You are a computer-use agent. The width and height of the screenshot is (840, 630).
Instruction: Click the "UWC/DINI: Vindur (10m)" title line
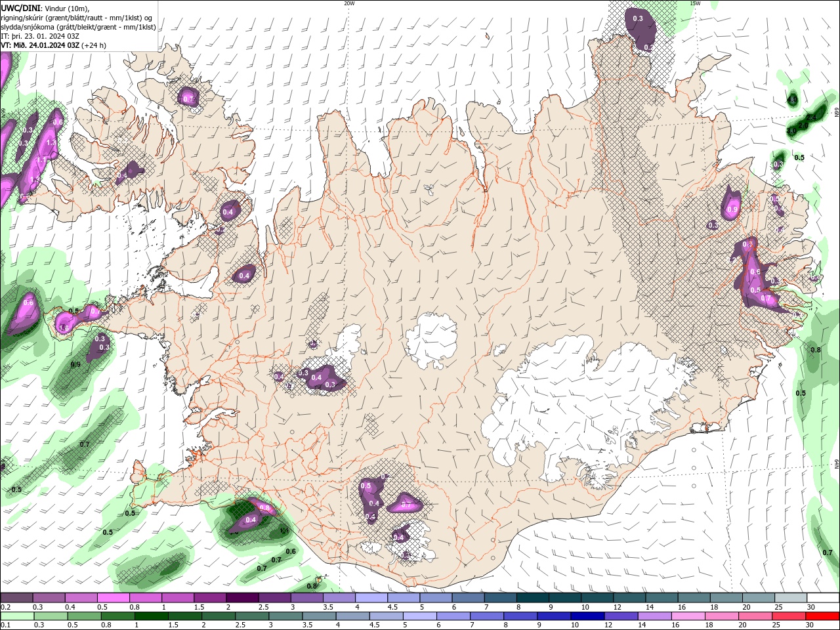pyautogui.click(x=44, y=8)
